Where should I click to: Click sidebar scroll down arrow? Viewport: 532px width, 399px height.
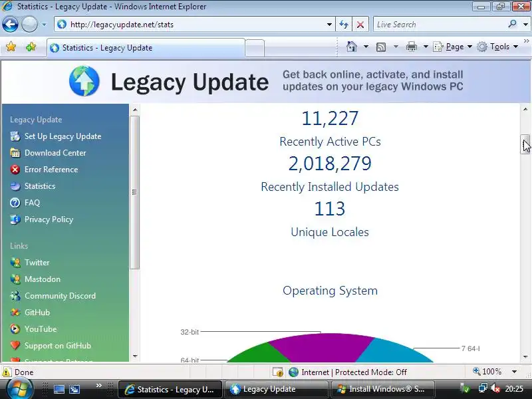click(135, 356)
